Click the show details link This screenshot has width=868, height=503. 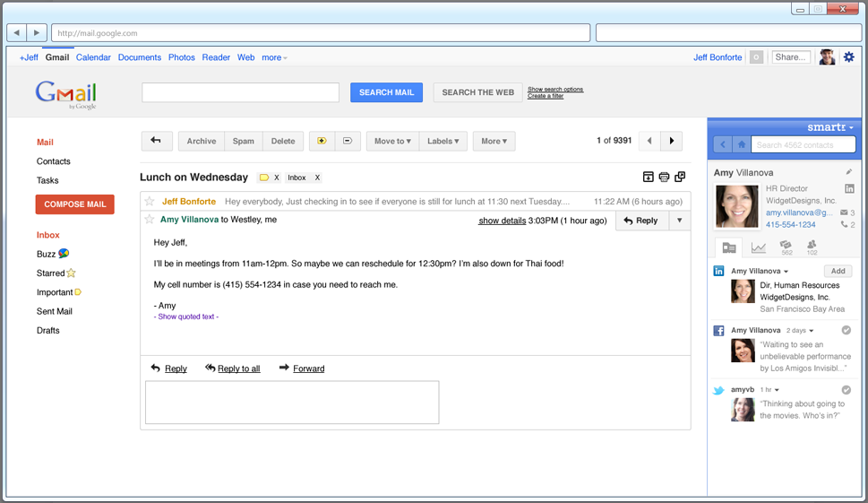coord(503,220)
